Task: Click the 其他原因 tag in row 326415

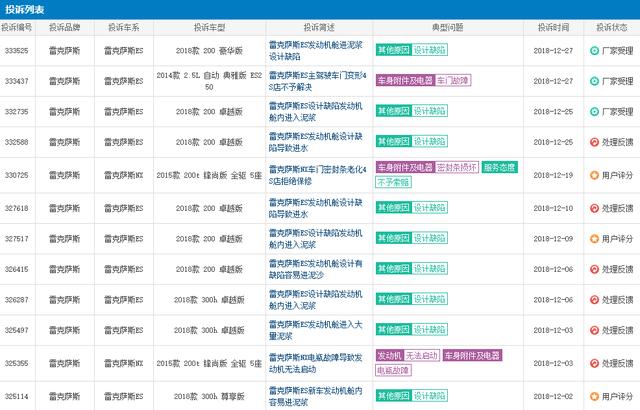Action: click(x=393, y=268)
